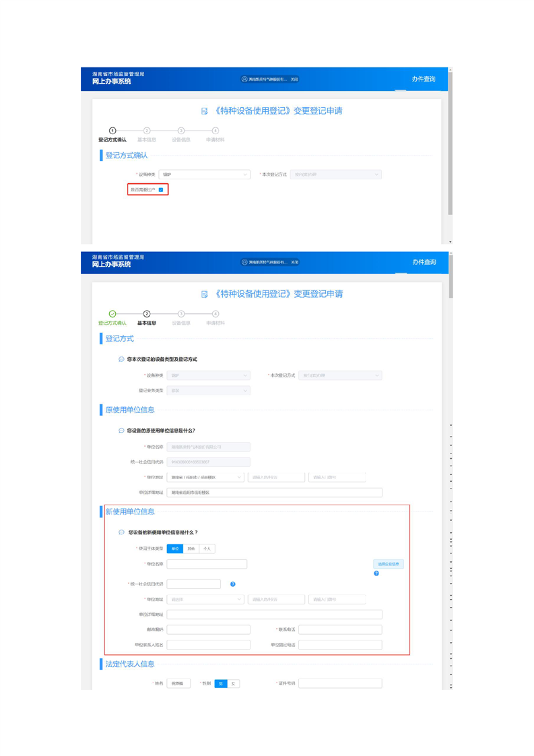This screenshot has height=756, width=534.
Task: Select 个人 as the 使用主体类型
Action: tap(207, 548)
